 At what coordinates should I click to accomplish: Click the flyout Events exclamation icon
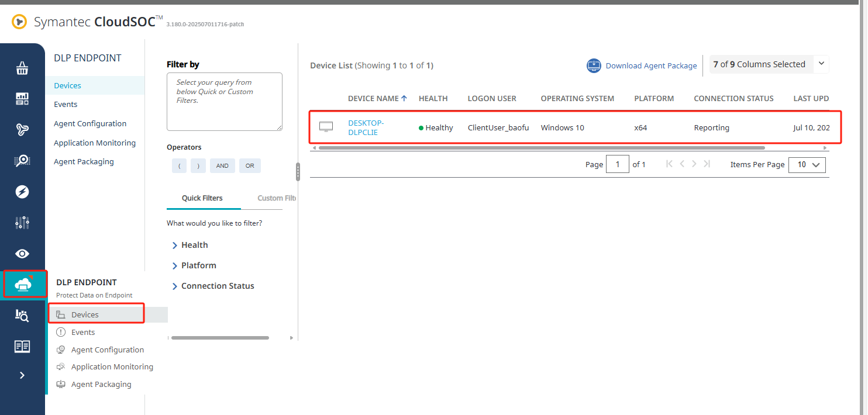point(60,332)
